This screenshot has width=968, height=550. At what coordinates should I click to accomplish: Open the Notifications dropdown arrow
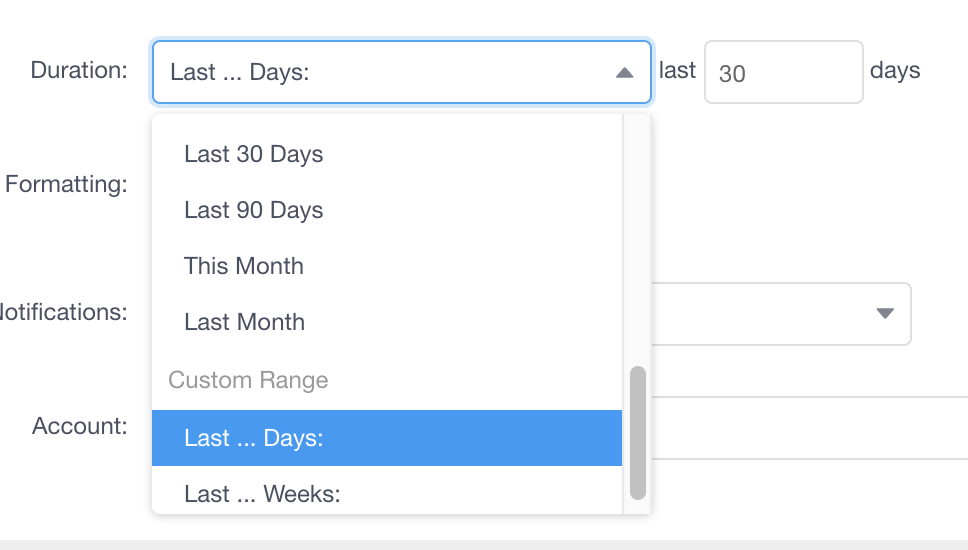click(x=884, y=314)
